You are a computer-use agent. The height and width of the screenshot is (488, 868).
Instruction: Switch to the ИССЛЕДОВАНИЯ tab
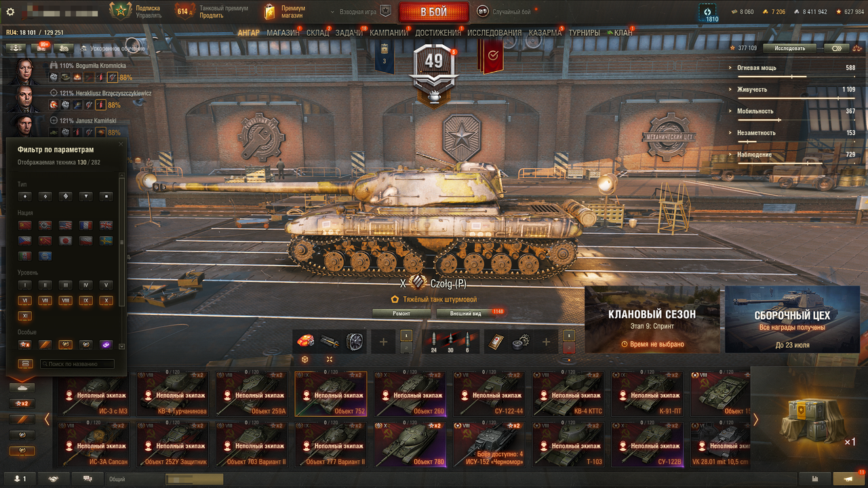494,33
